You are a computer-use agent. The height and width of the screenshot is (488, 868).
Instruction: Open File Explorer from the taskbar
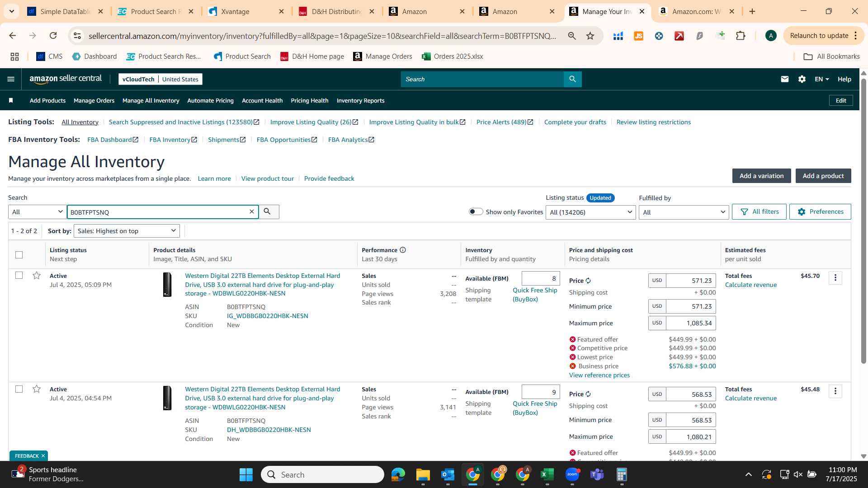click(423, 474)
